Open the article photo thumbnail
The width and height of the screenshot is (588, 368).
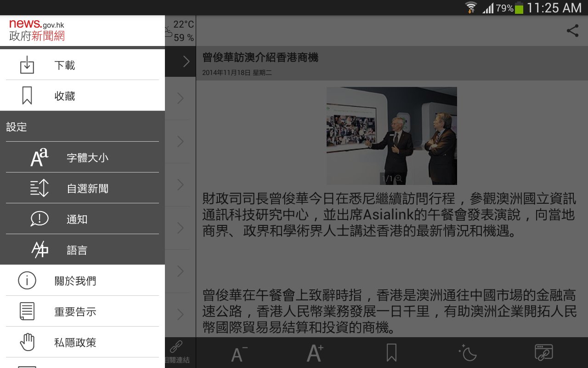(x=391, y=136)
